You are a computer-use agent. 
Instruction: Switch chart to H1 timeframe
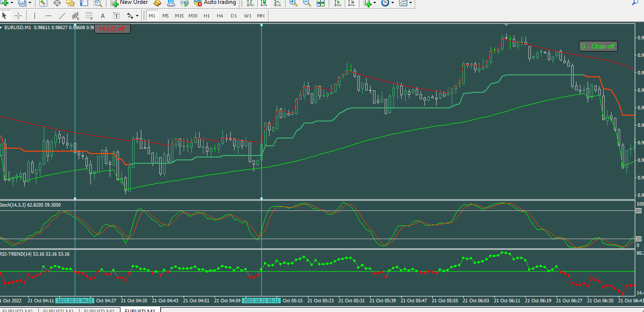tap(206, 16)
